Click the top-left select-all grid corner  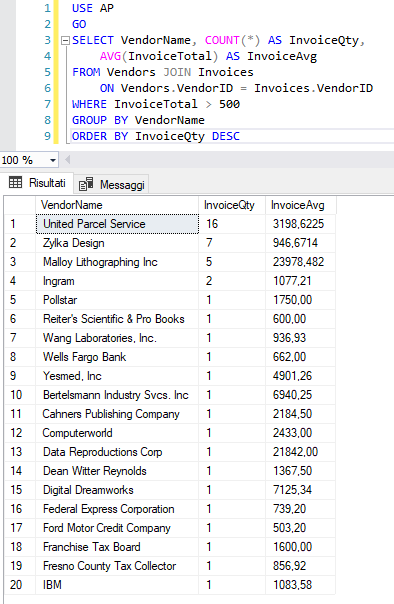pos(20,205)
